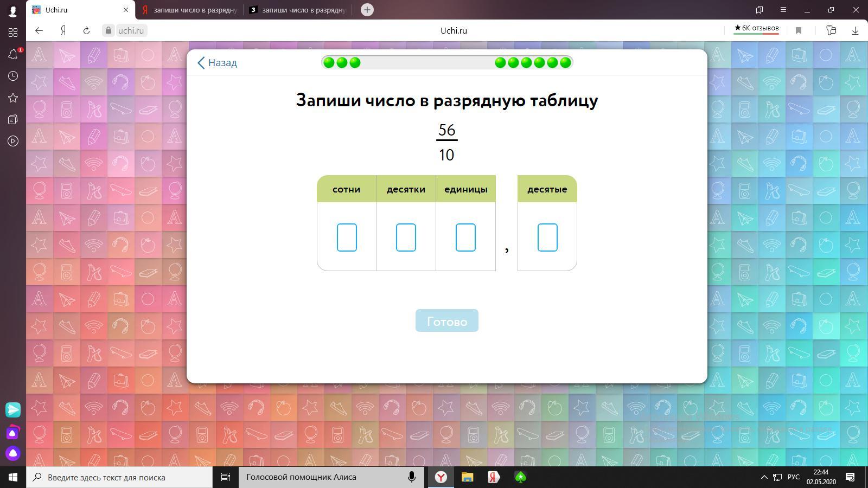The image size is (868, 488).
Task: Activate the Alice microphone on taskbar
Action: 412,477
